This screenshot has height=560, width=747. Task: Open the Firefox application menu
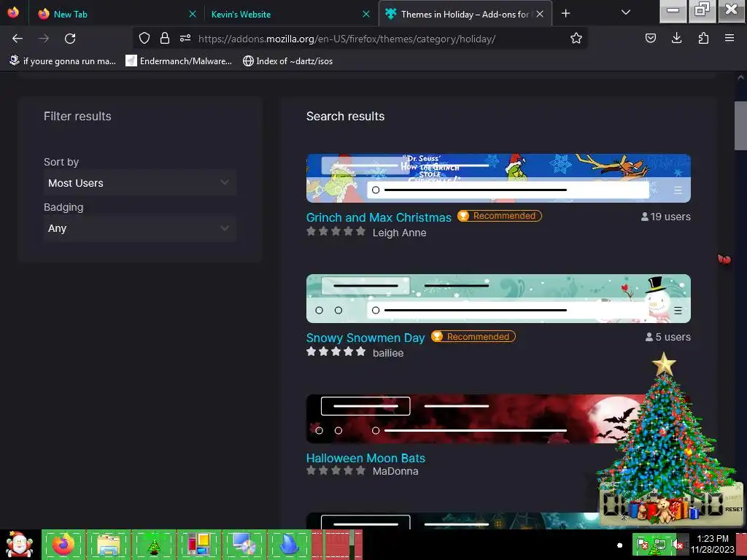click(x=729, y=39)
